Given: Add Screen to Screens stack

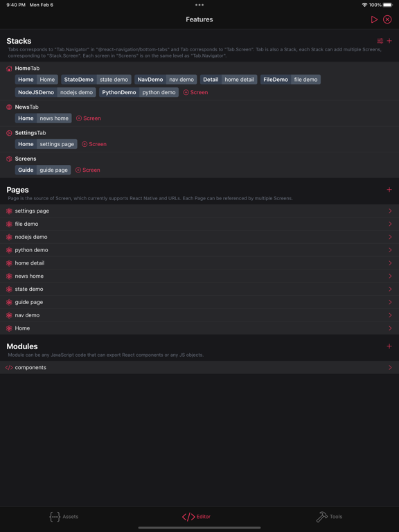Looking at the screenshot, I should (87, 170).
